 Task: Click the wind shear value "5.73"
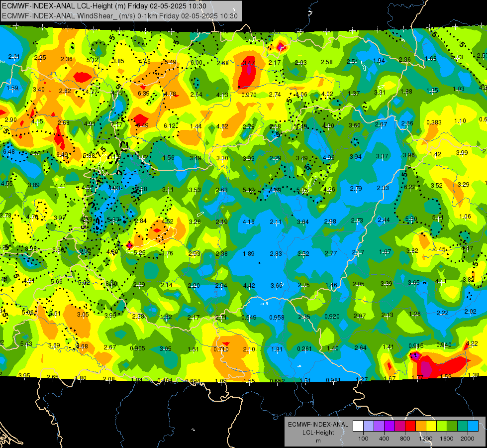point(457,57)
